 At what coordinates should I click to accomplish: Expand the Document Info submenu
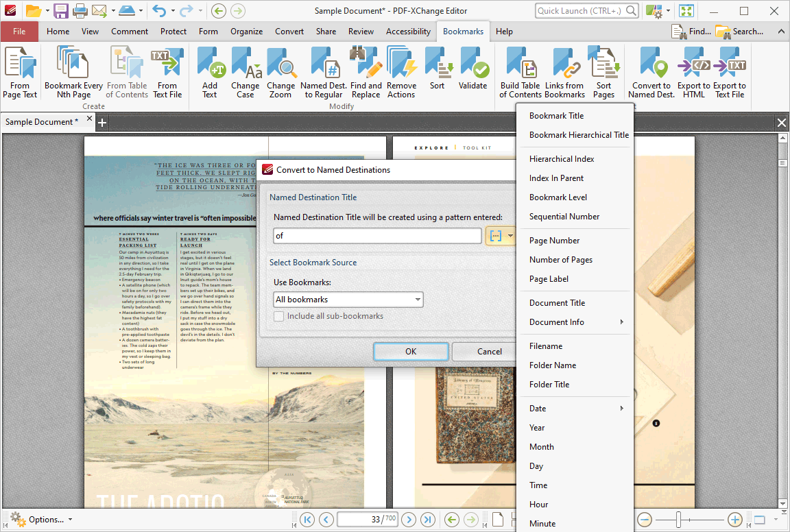(575, 322)
